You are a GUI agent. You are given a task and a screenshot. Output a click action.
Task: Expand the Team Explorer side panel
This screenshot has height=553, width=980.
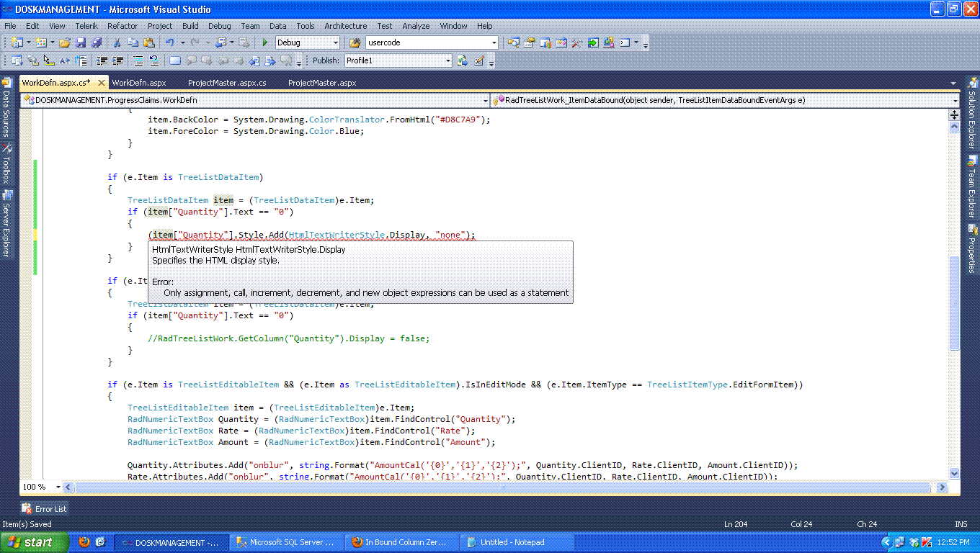[972, 186]
